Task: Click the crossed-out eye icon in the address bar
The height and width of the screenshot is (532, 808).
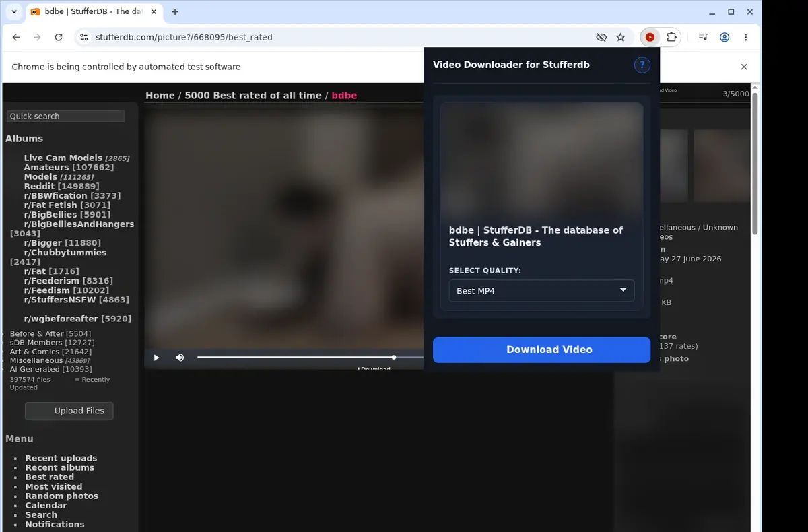Action: [602, 38]
